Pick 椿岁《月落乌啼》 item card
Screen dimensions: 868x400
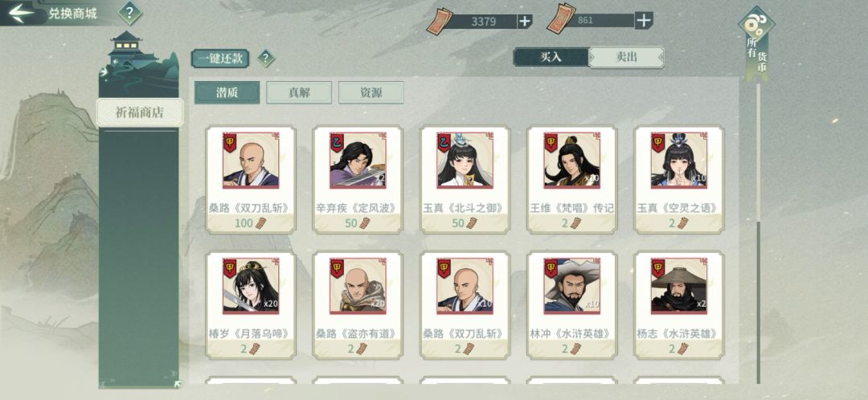250,305
